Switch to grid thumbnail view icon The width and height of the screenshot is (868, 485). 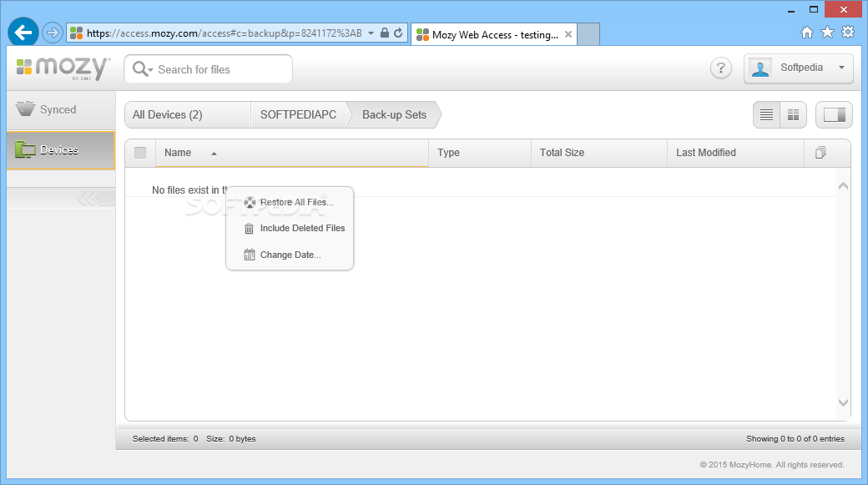793,114
